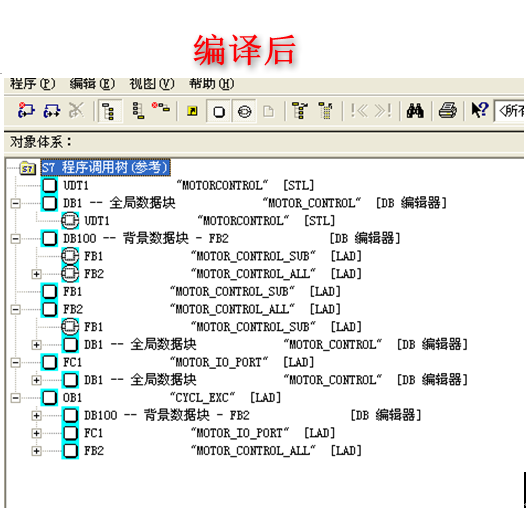Toggle the square block display button
The height and width of the screenshot is (514, 526).
[x=219, y=111]
